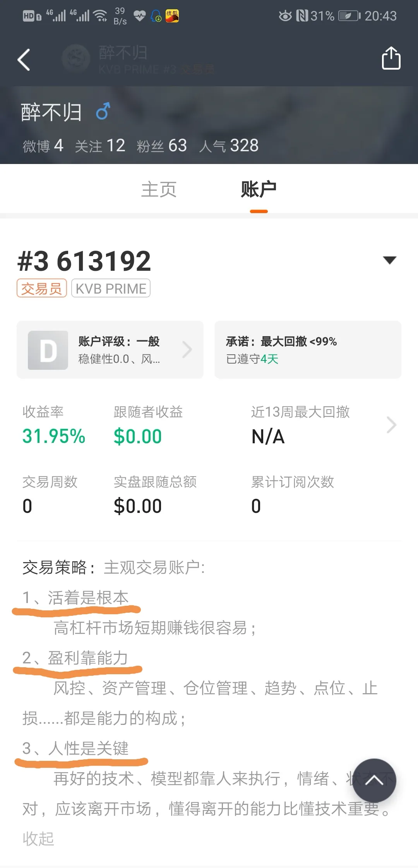View the 粉丝 63 followers list
This screenshot has height=868, width=418.
tap(161, 146)
